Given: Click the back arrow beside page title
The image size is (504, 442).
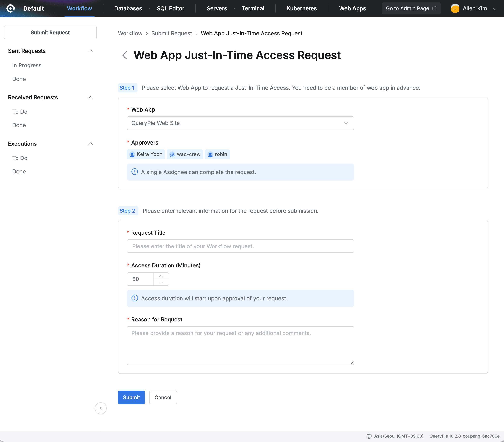Looking at the screenshot, I should pos(125,55).
